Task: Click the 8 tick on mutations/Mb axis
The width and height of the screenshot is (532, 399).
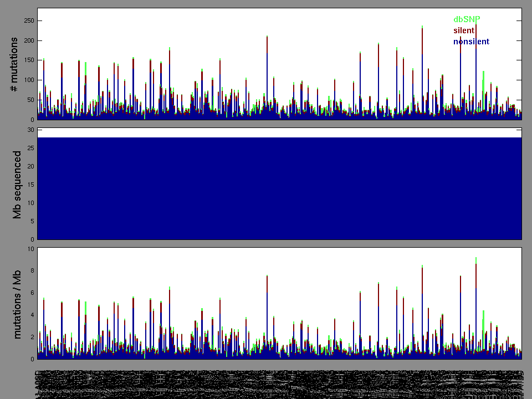Action: 32,270
